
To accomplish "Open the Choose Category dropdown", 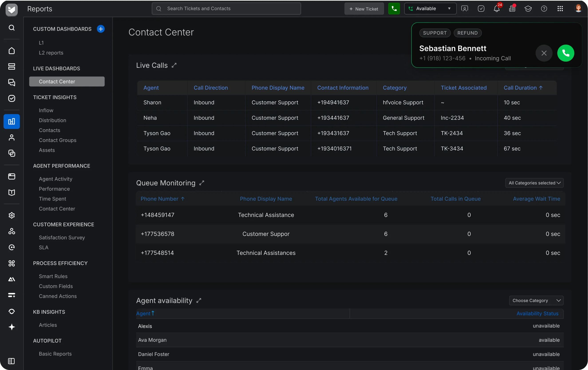I will coord(536,300).
